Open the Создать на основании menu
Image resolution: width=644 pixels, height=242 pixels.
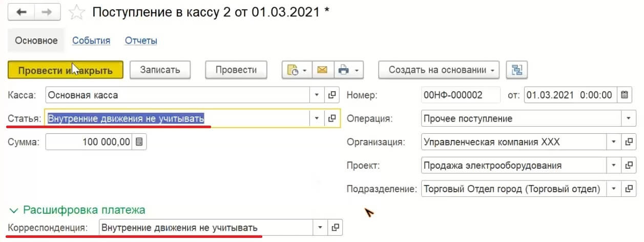(x=439, y=70)
